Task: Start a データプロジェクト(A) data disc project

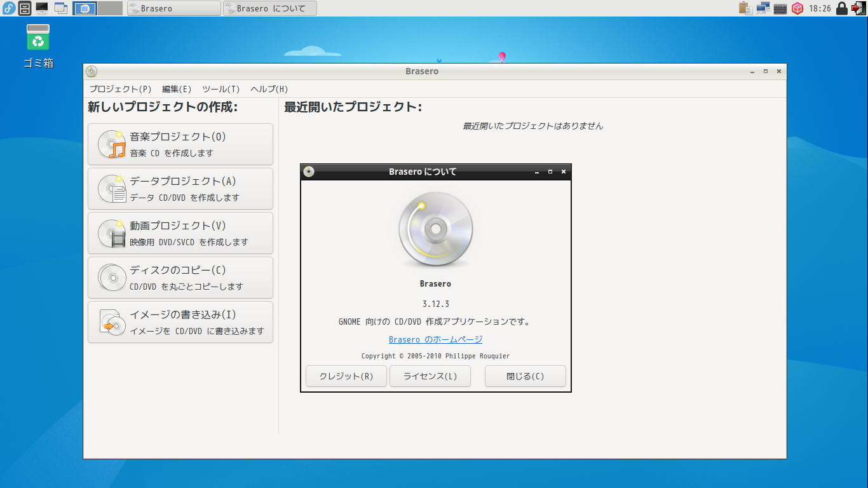Action: click(180, 189)
